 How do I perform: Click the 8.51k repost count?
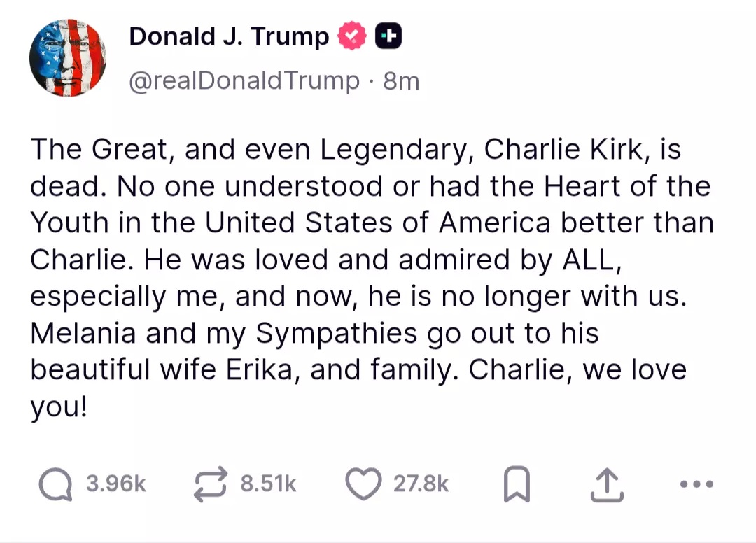pyautogui.click(x=268, y=484)
